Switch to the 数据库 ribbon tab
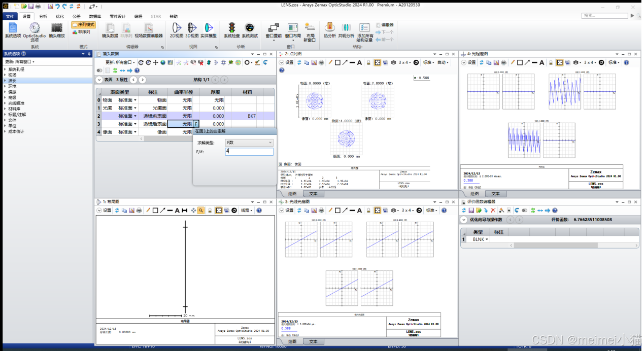The width and height of the screenshot is (644, 351). click(x=95, y=16)
